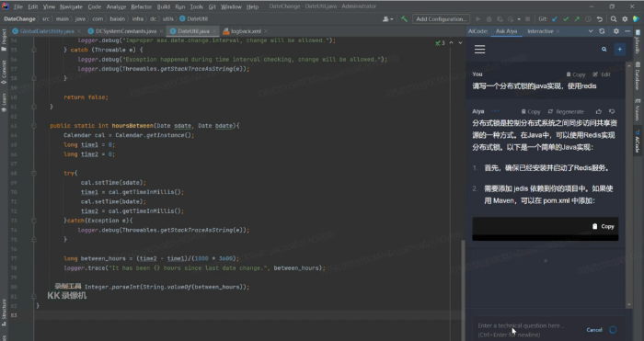Image resolution: width=644 pixels, height=341 pixels.
Task: Click the Stop square icon
Action: (x=528, y=19)
